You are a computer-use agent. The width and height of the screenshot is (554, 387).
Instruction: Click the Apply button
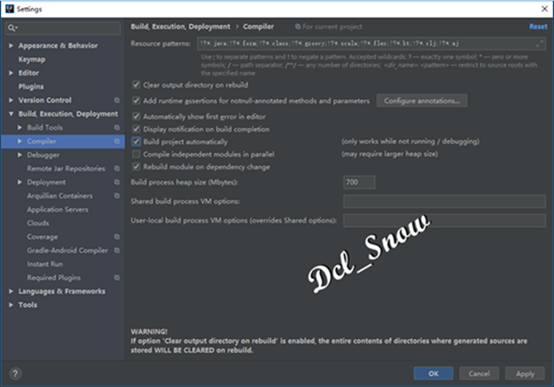pyautogui.click(x=525, y=374)
